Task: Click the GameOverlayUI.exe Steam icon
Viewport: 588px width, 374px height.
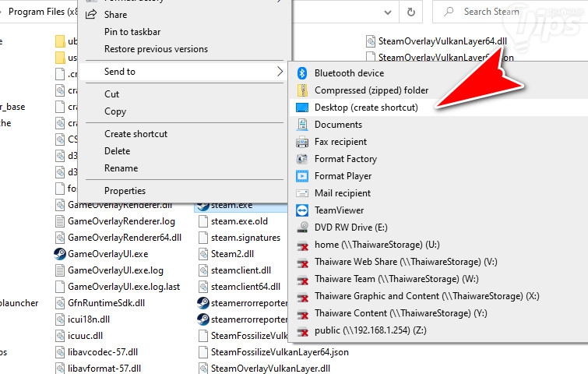Action: 60,254
